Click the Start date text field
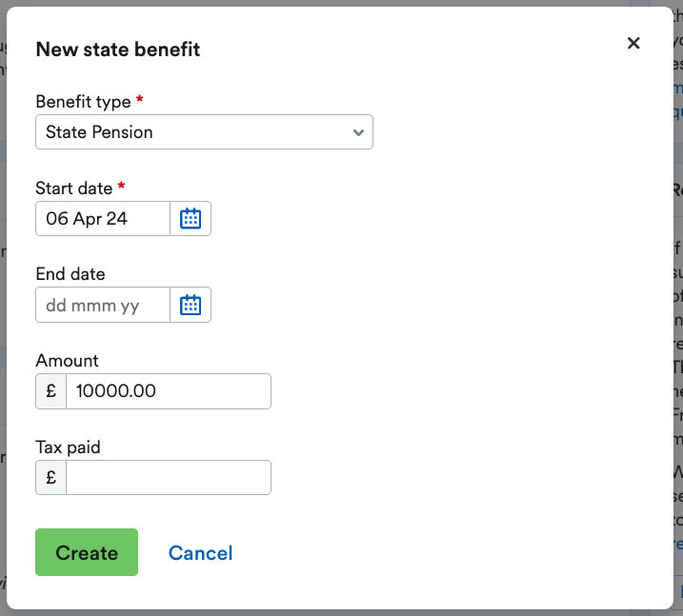This screenshot has width=683, height=616. coord(103,219)
